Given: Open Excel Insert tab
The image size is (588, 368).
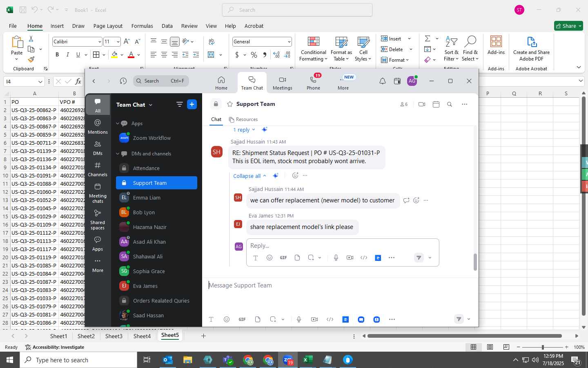Looking at the screenshot, I should pos(57,26).
